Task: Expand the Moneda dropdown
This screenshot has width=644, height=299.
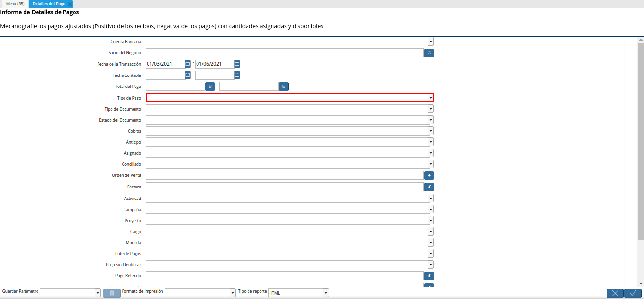Action: 431,243
